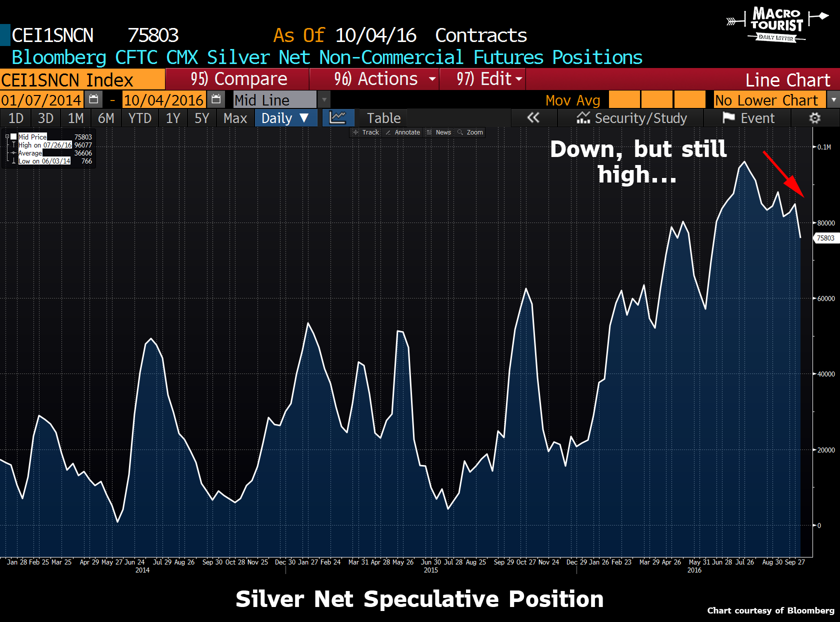The image size is (840, 622).
Task: Open the start date calendar picker
Action: (x=93, y=99)
